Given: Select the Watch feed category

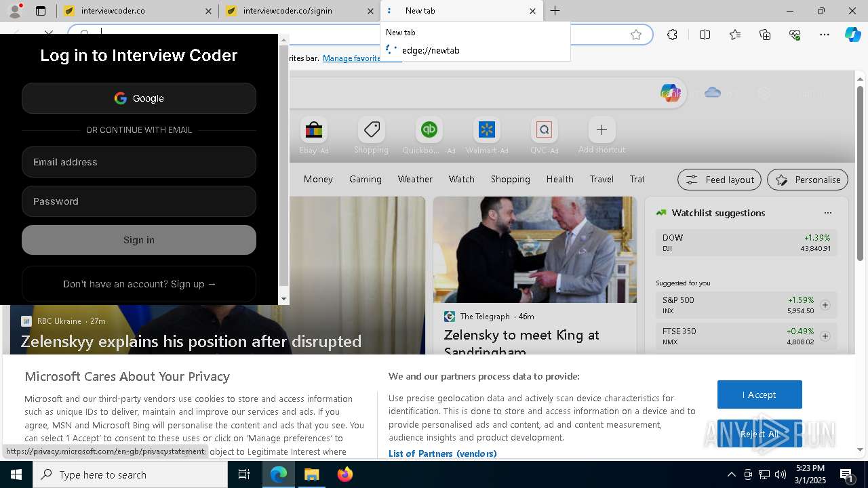Looking at the screenshot, I should click(x=462, y=179).
